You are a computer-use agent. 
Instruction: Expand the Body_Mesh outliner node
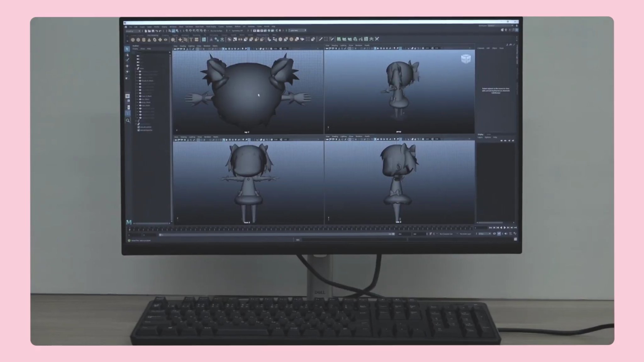(x=137, y=102)
